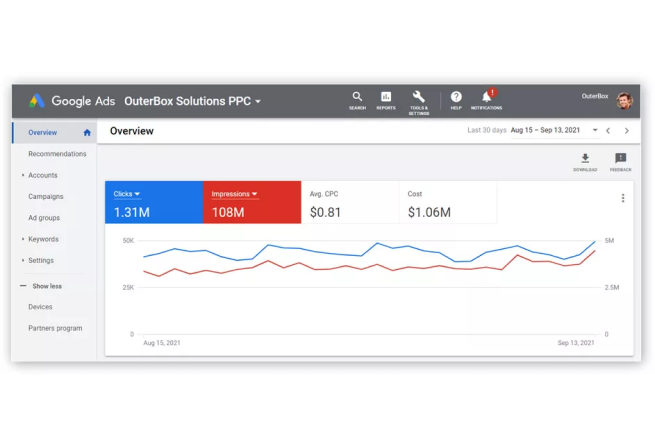Viewport: 655px width, 448px height.
Task: Open the Reports icon
Action: (x=386, y=101)
